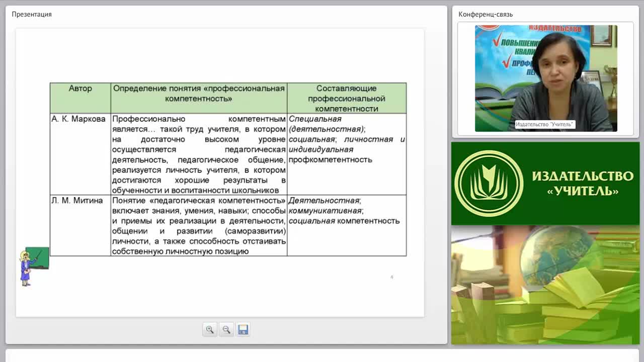
Task: Click the books and globe picture
Action: tap(545, 285)
